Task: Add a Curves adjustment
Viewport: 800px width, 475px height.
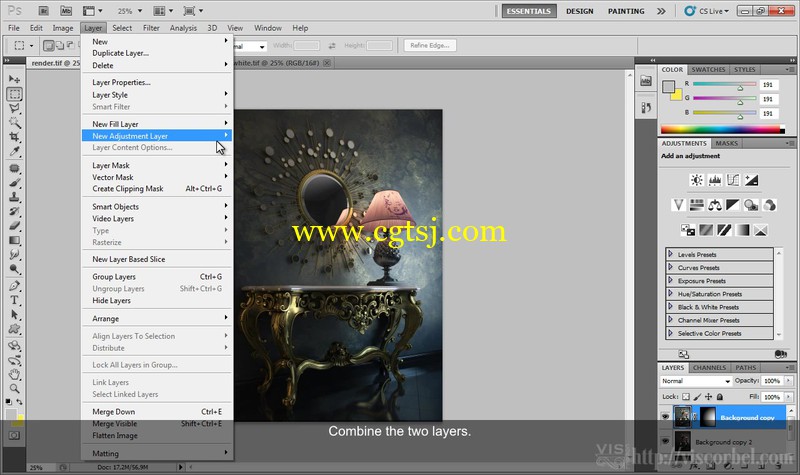Action: tap(733, 180)
